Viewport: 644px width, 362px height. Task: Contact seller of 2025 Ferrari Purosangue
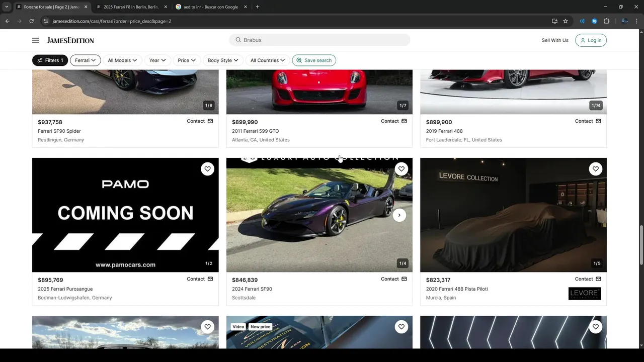point(200,279)
